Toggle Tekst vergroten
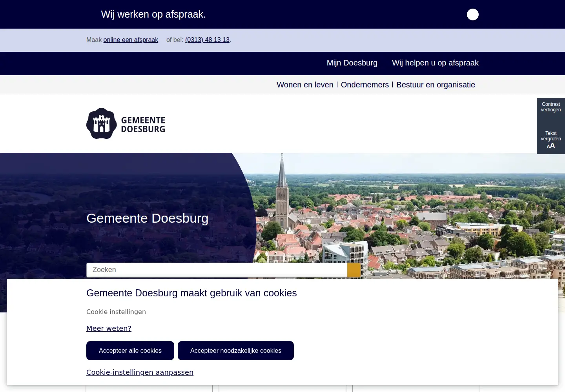 [x=551, y=140]
